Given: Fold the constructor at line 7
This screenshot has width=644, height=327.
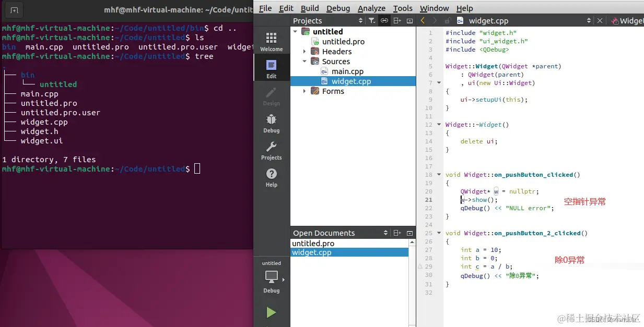Looking at the screenshot, I should click(x=439, y=83).
